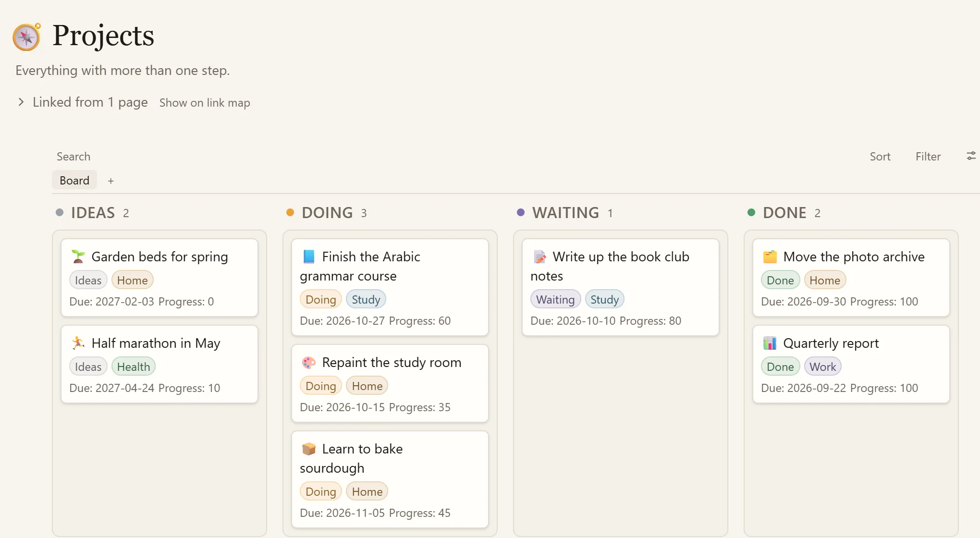Open the Quarterly report card

coord(851,364)
